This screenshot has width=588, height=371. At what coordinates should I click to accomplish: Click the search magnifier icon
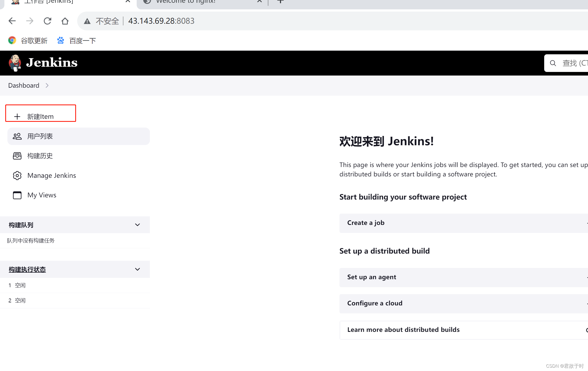[553, 63]
